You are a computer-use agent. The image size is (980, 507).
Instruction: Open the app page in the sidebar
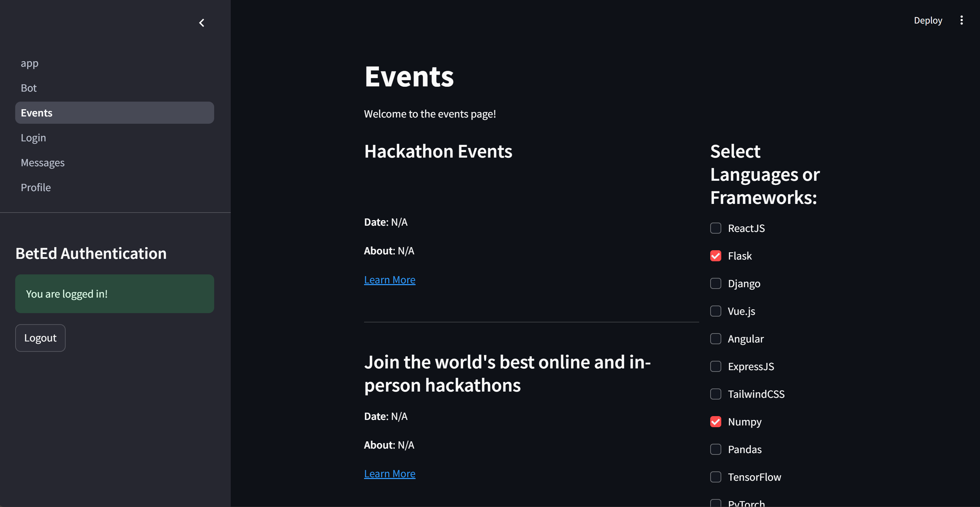pos(30,63)
